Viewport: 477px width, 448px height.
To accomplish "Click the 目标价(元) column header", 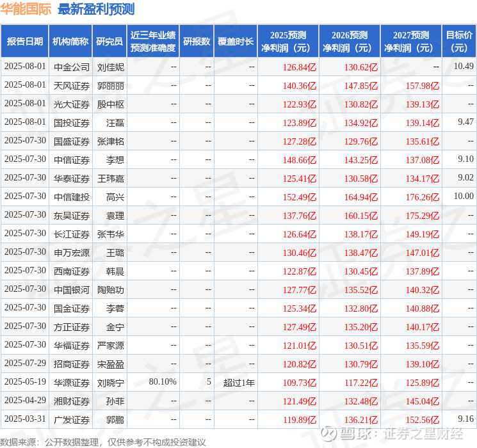I will 459,41.
